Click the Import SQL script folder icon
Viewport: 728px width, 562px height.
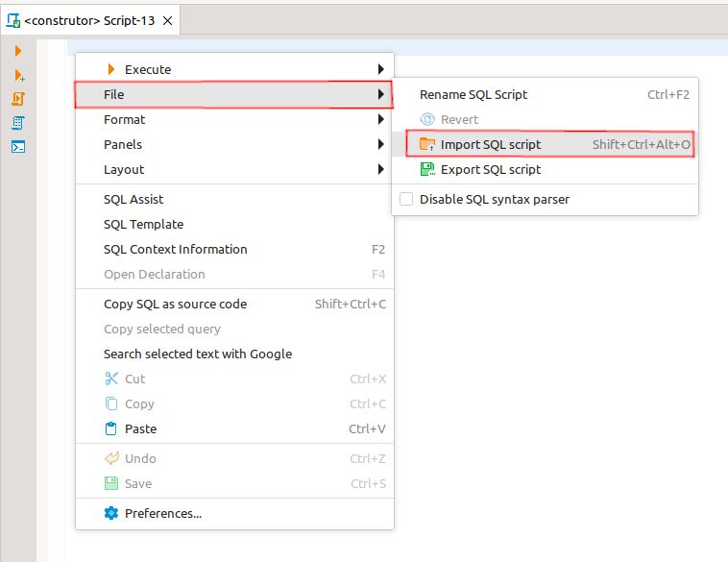tap(427, 144)
